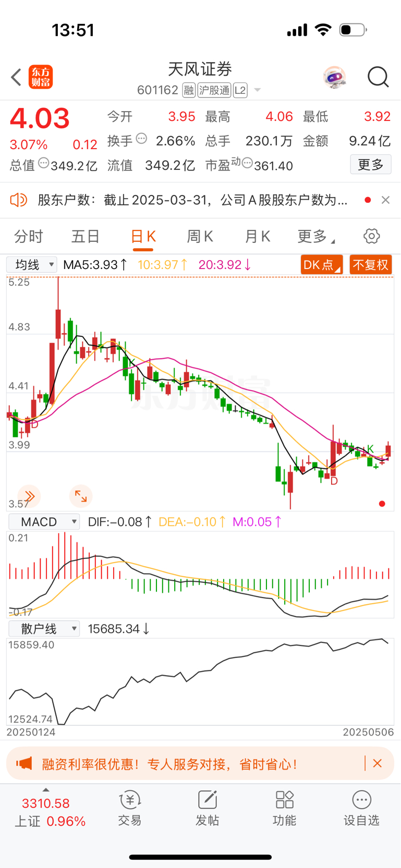Tap the 20250506 end date label

(x=368, y=732)
